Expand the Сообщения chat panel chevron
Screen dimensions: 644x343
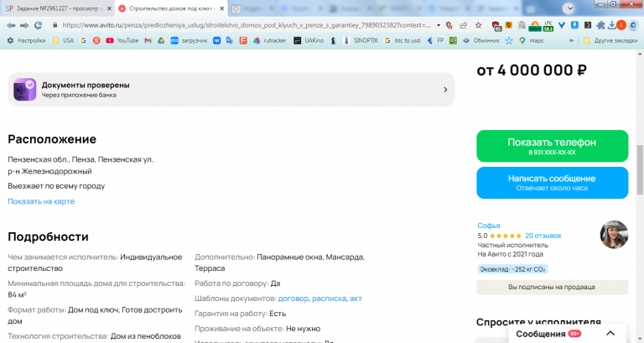(x=610, y=334)
